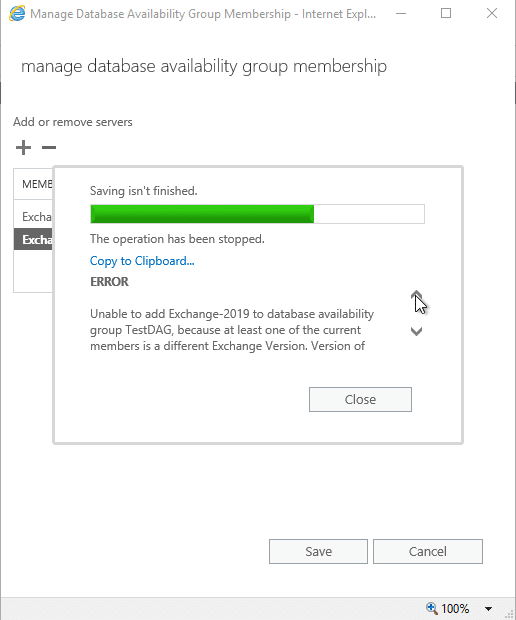Close the saving error dialog

pos(360,399)
